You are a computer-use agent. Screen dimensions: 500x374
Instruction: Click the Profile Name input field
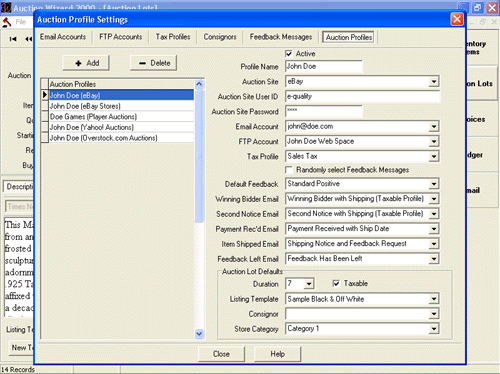(324, 66)
